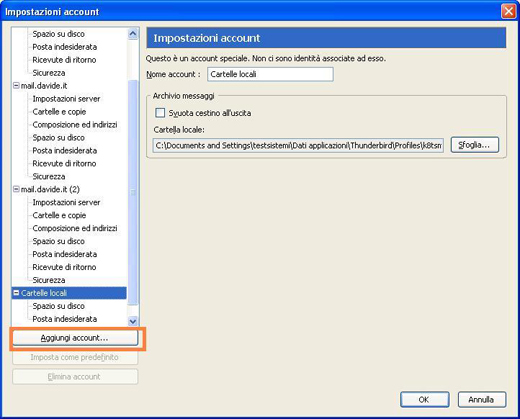Collapse the Cartelle locali tree node
520x419 pixels.
click(x=16, y=293)
